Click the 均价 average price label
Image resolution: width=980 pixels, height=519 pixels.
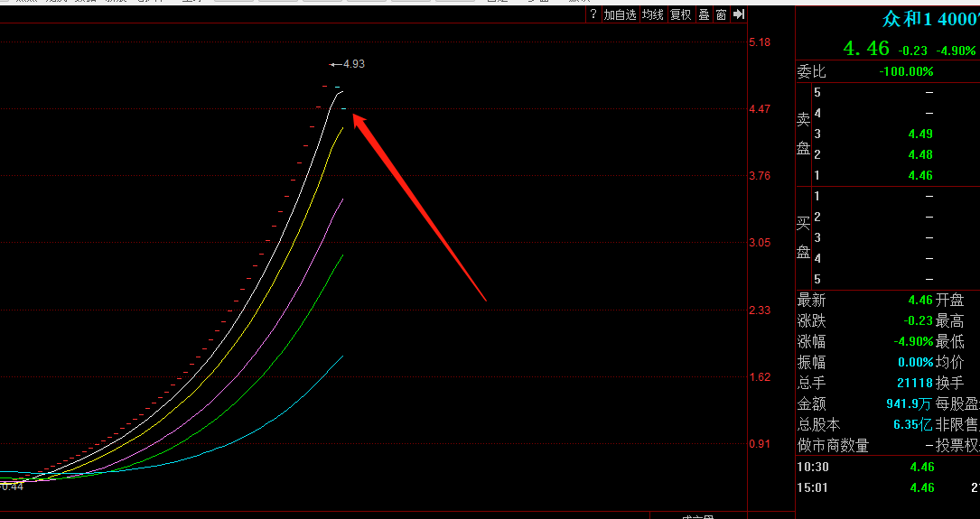point(950,362)
